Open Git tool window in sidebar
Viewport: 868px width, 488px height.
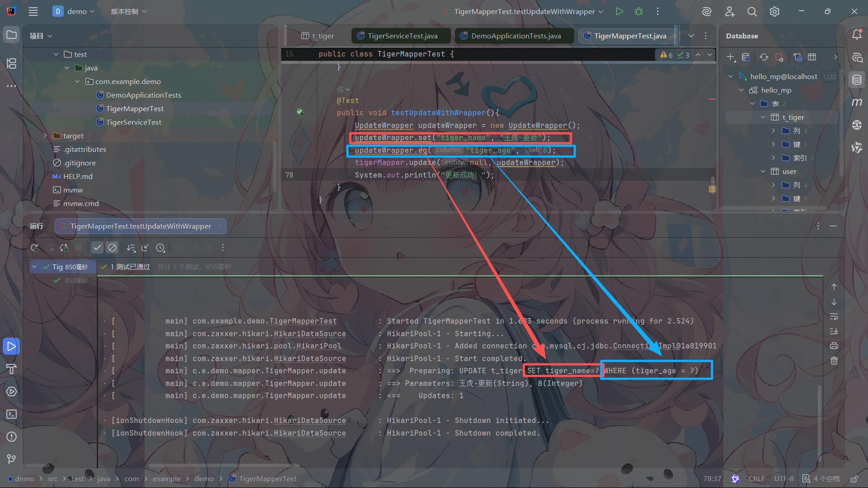11,459
